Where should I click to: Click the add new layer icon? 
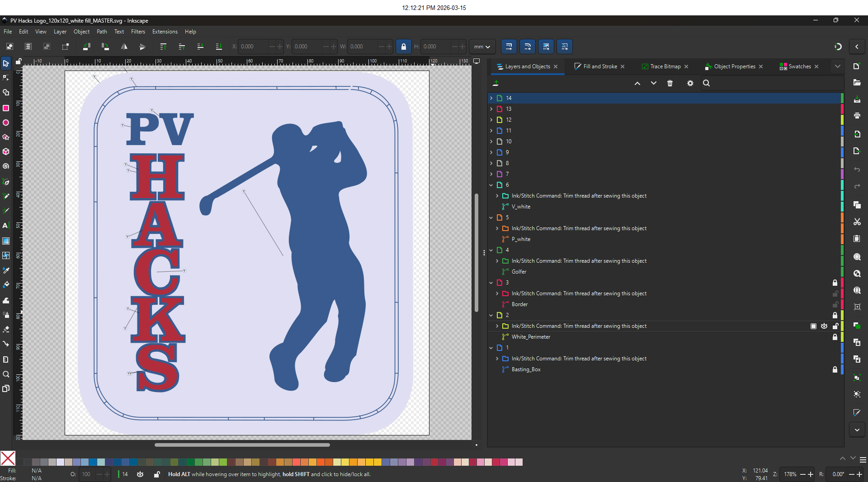point(496,83)
